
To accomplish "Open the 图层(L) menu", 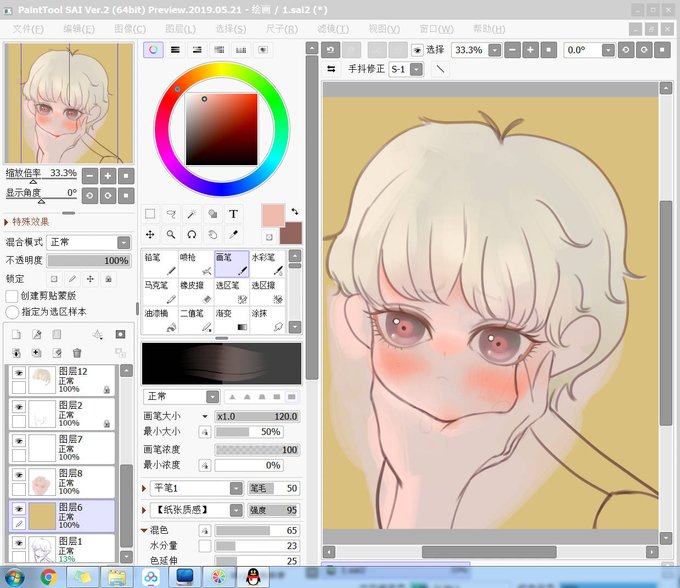I will pos(180,29).
